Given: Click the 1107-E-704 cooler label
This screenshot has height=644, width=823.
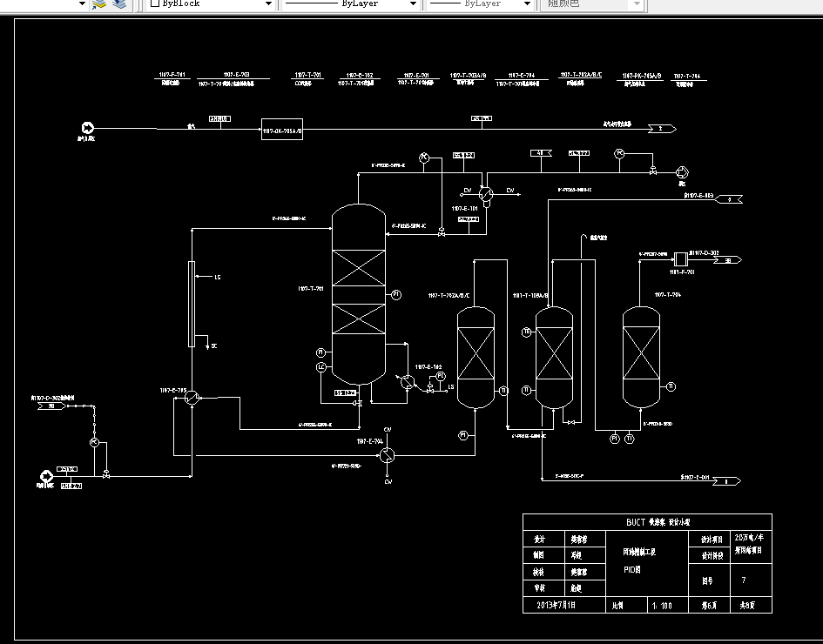Looking at the screenshot, I should (370, 441).
